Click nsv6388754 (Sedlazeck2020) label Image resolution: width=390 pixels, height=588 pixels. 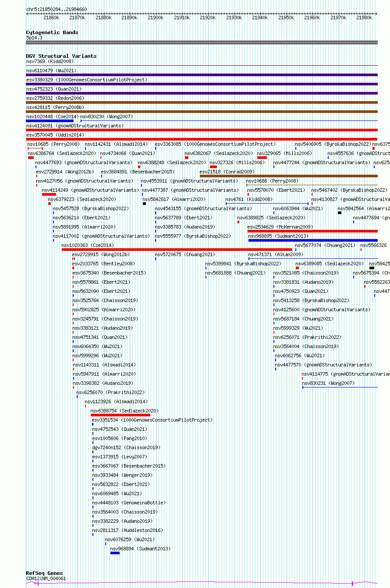pos(124,411)
